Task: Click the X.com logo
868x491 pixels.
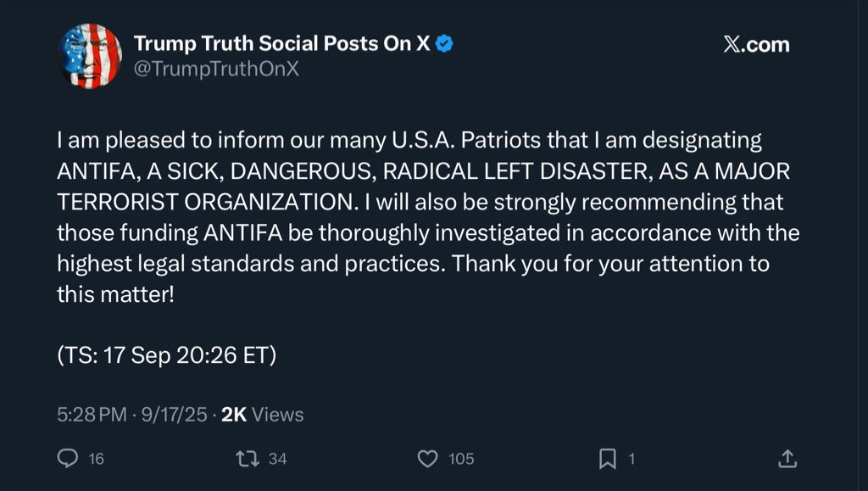Action: (x=755, y=45)
